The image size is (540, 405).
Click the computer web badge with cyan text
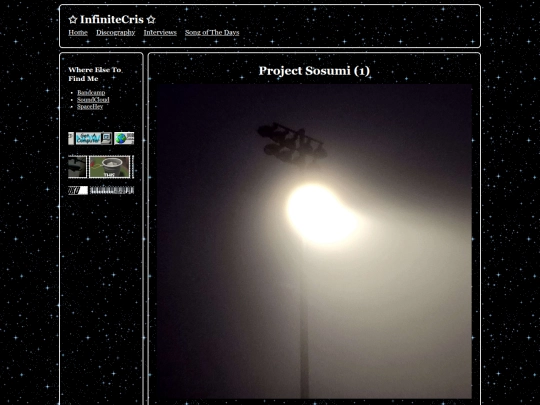coord(94,138)
